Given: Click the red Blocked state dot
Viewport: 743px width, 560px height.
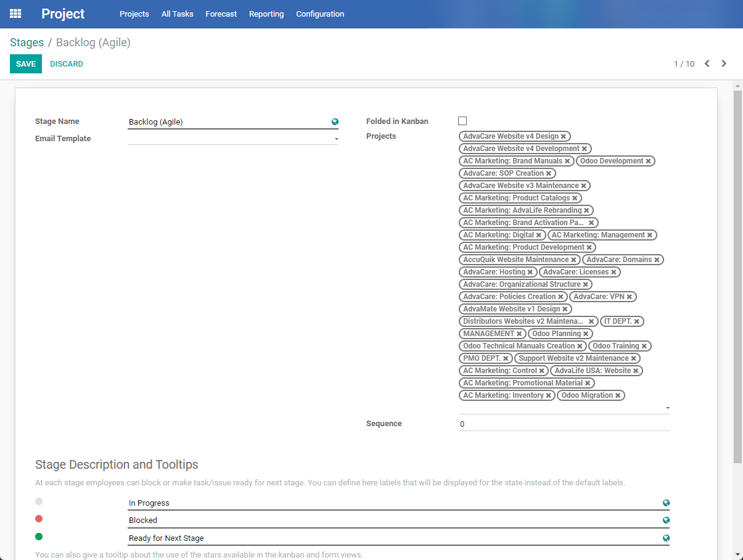Looking at the screenshot, I should (x=39, y=519).
